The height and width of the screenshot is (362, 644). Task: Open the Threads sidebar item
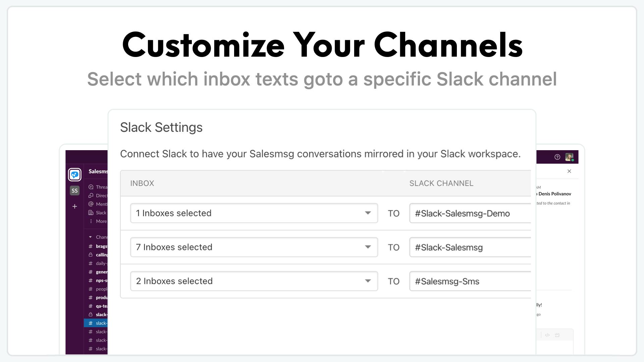click(98, 187)
